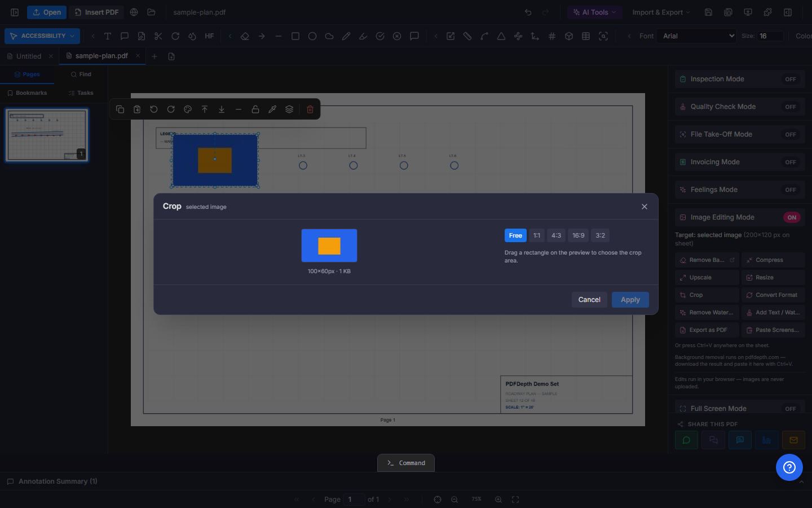The height and width of the screenshot is (508, 812).
Task: Select the Text tool icon in toolbar
Action: click(x=108, y=36)
